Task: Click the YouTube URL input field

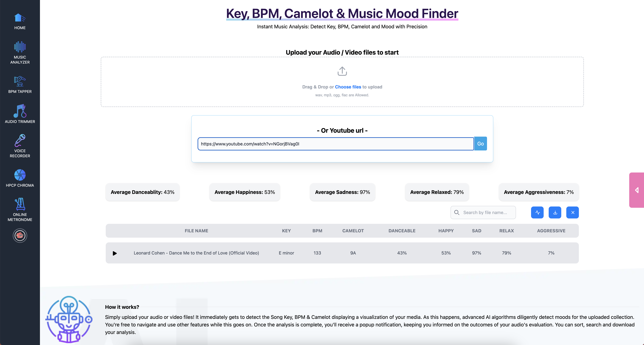Action: 336,144
